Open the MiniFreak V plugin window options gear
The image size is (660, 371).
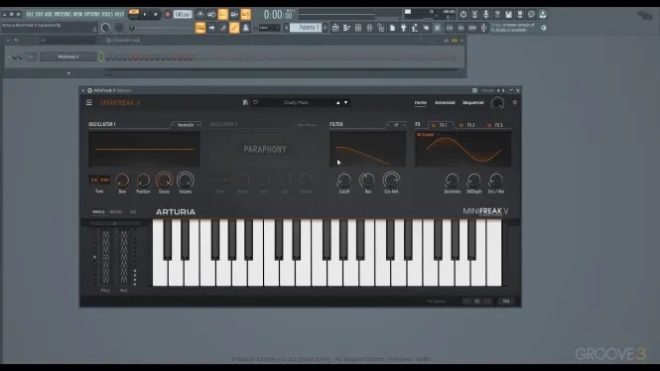90,91
